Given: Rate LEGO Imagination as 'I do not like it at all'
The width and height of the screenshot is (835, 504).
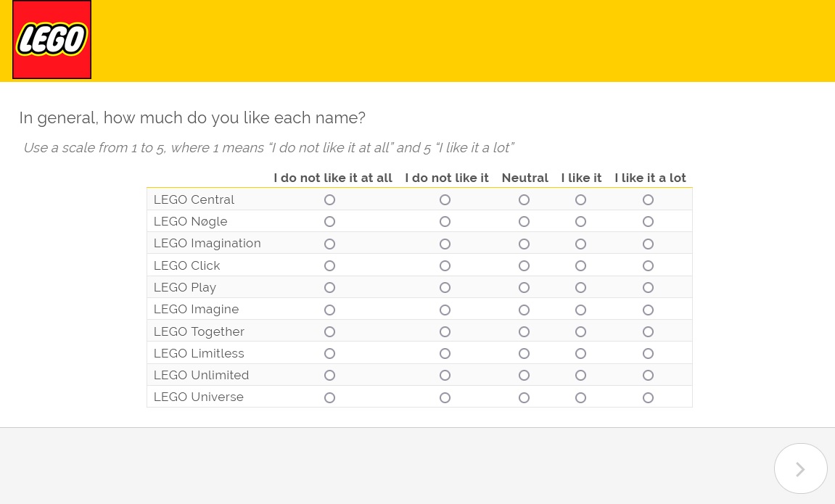Looking at the screenshot, I should pos(329,244).
